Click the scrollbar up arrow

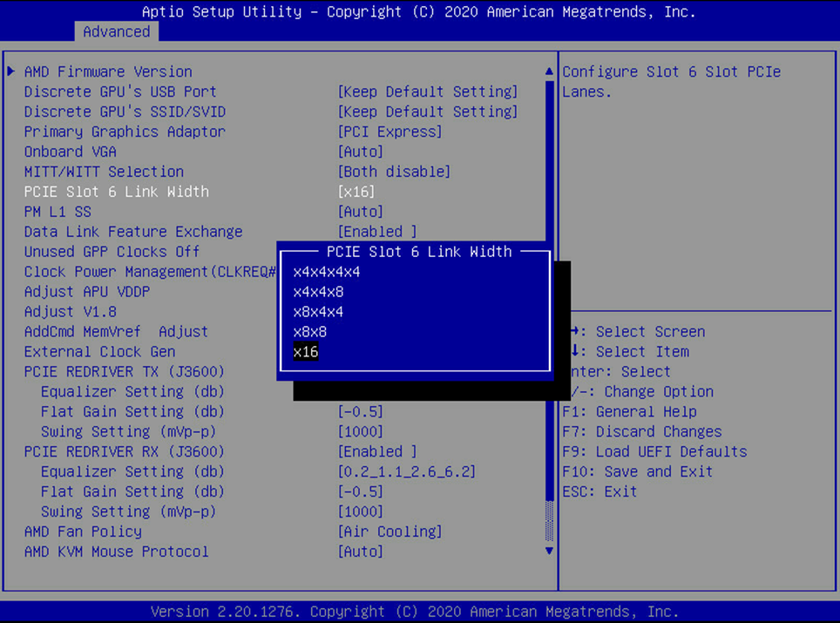click(x=549, y=71)
